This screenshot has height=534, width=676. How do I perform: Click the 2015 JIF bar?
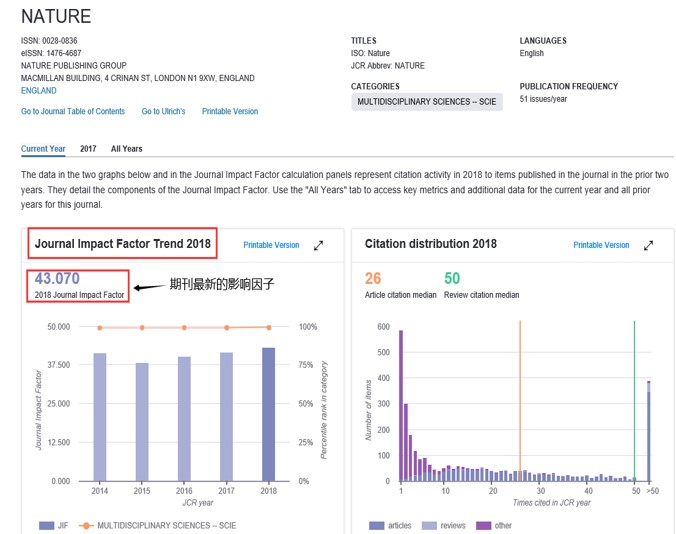pyautogui.click(x=142, y=422)
